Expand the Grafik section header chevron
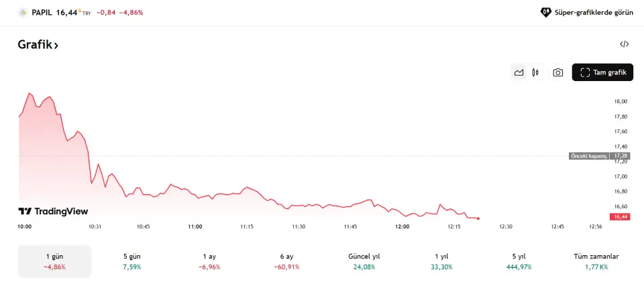This screenshot has height=282, width=644. click(x=56, y=46)
